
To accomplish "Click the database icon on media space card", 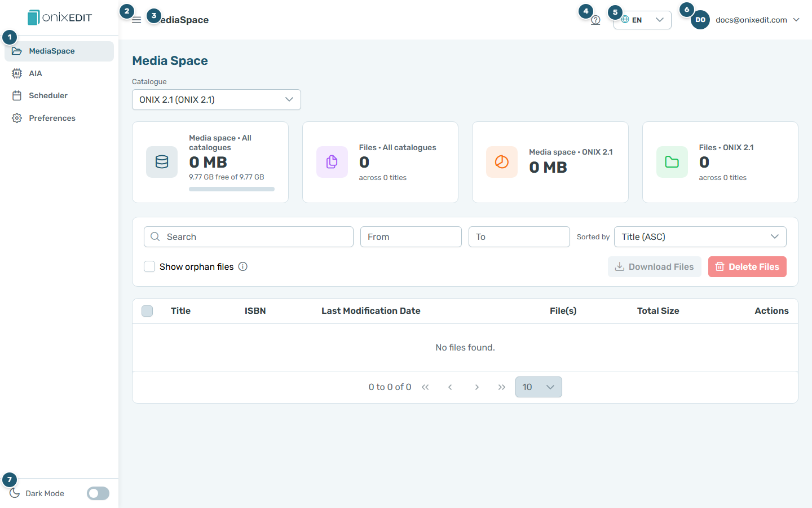I will tap(162, 162).
